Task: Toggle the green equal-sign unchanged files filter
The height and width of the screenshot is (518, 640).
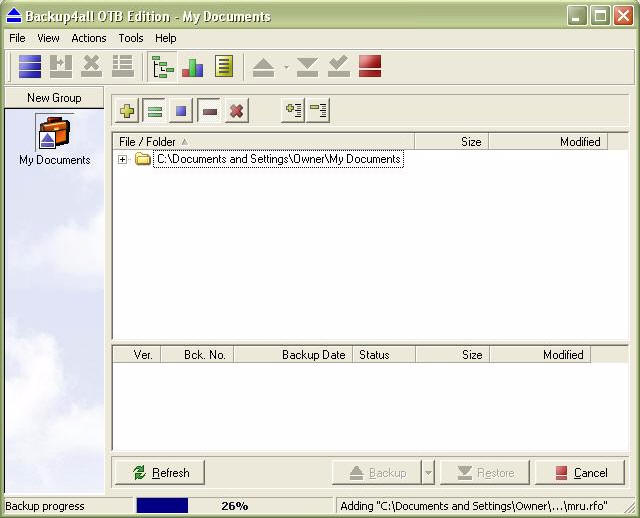Action: click(154, 111)
